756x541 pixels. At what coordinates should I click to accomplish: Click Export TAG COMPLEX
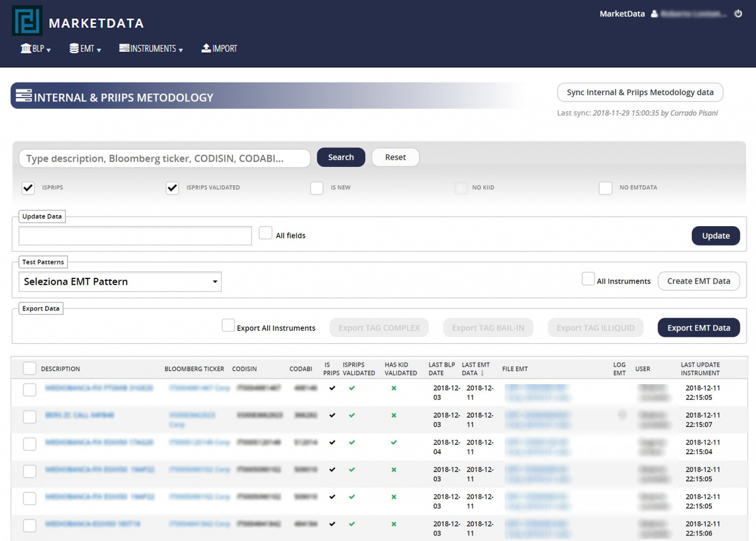click(x=379, y=327)
